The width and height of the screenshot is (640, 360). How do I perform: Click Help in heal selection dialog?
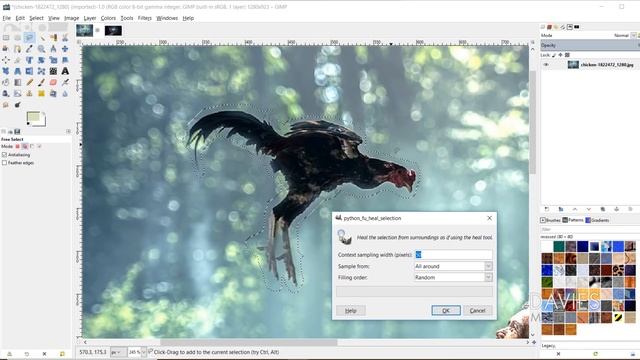point(351,311)
